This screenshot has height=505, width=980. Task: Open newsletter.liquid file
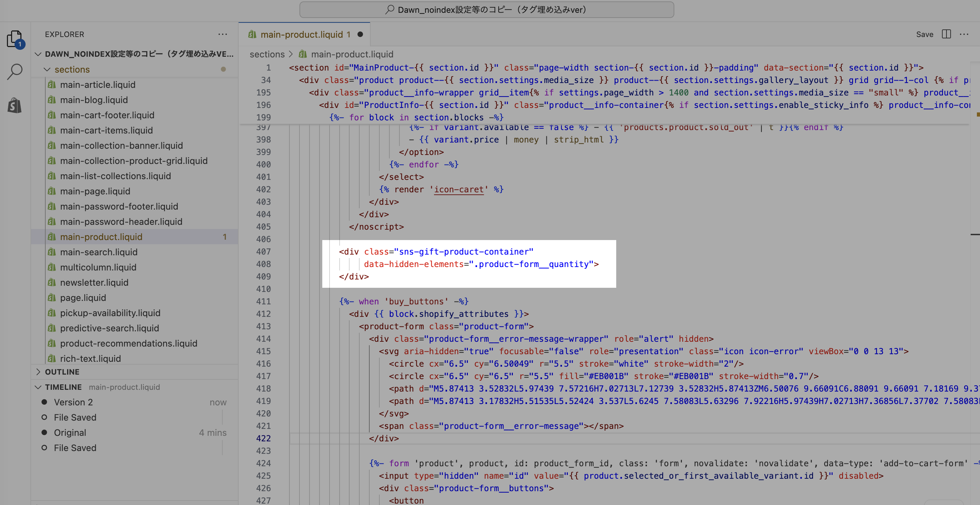[x=94, y=282]
